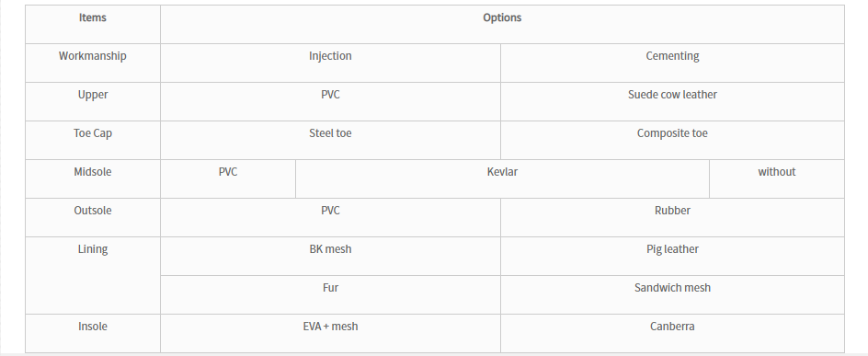Click the Sandwich mesh cell
The image size is (868, 356).
[672, 295]
